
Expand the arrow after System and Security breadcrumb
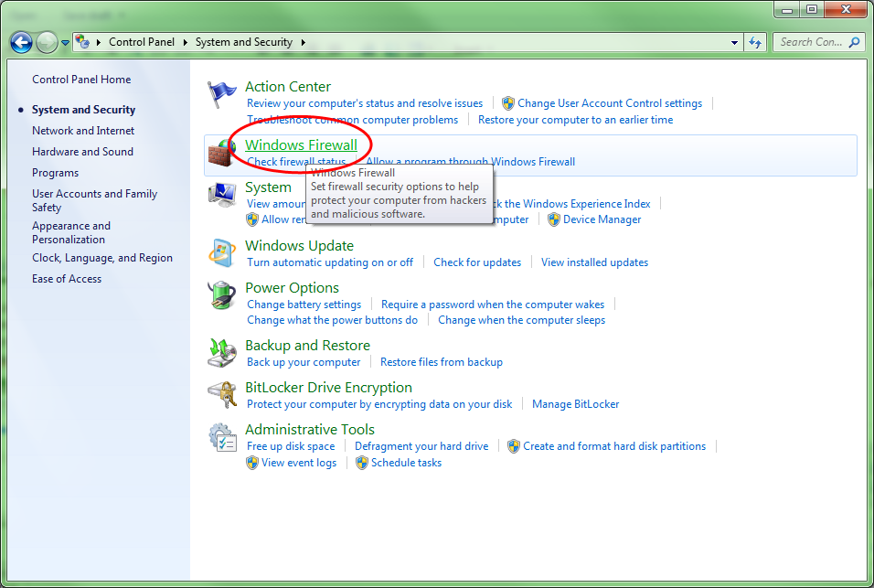(x=304, y=42)
